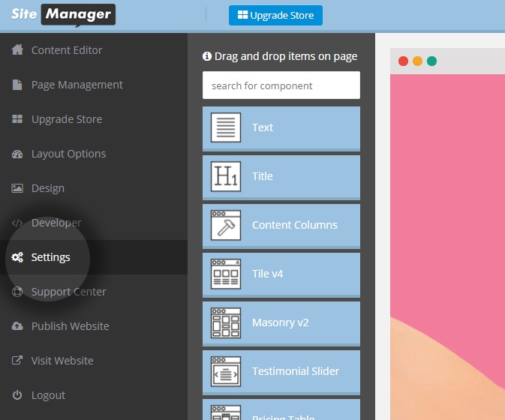
Task: Click the Logout power icon
Action: click(17, 395)
